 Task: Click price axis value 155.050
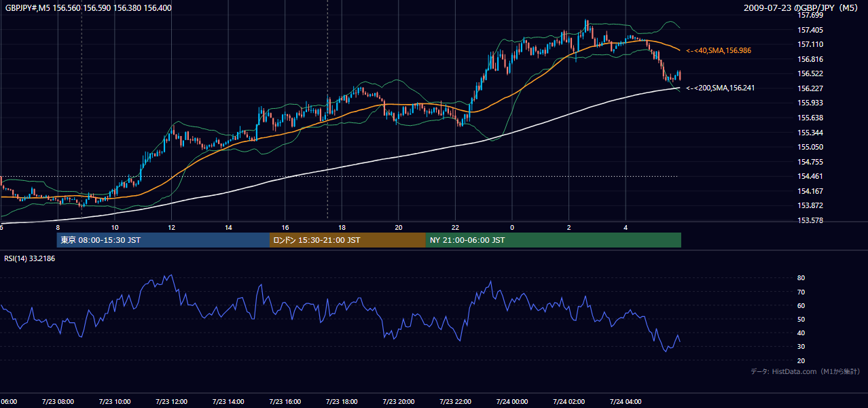point(810,147)
